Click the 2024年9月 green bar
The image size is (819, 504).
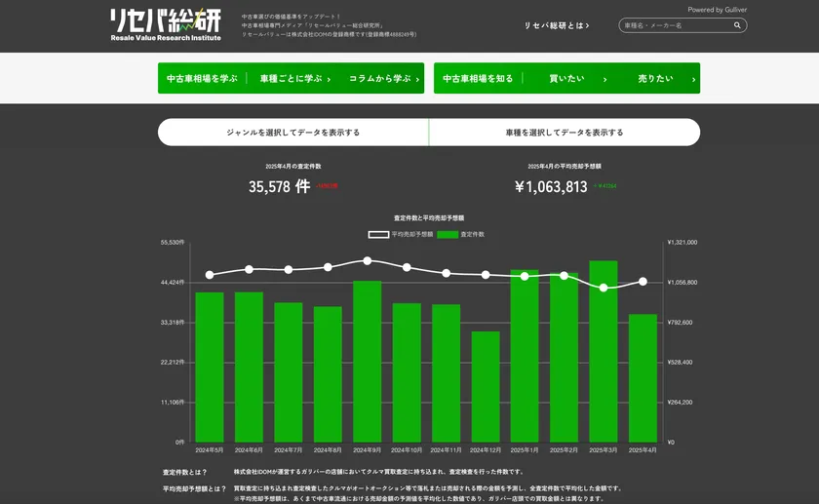coord(367,361)
